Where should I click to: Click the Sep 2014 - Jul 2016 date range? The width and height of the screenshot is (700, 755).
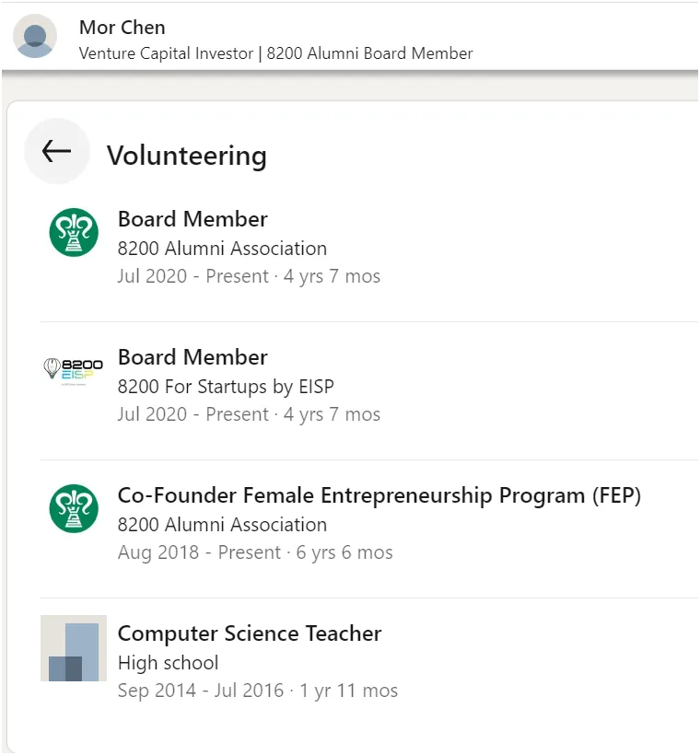201,691
